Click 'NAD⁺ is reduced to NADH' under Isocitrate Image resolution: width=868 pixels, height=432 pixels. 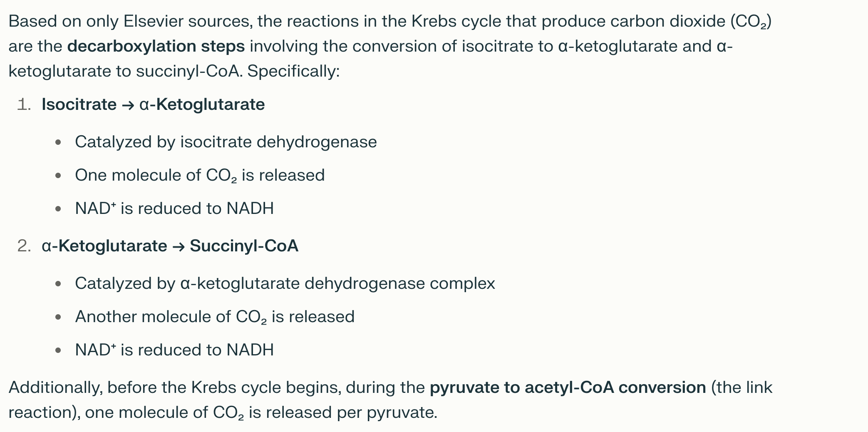pyautogui.click(x=174, y=209)
